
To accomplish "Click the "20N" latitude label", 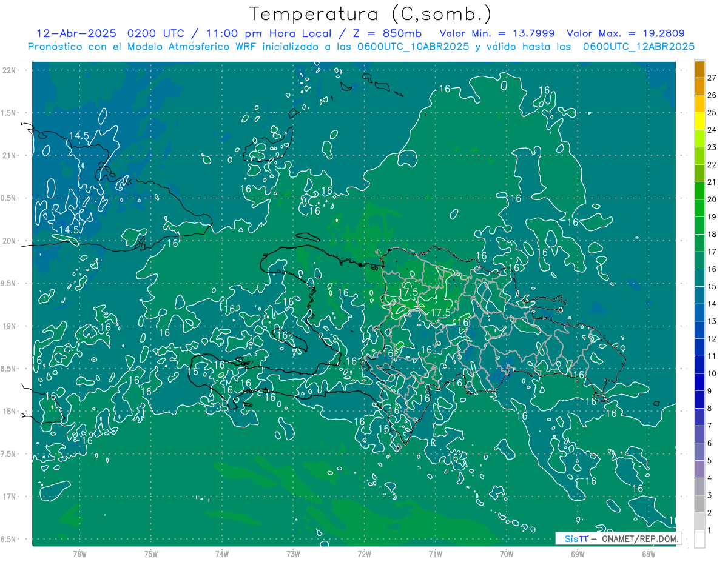I will point(8,241).
